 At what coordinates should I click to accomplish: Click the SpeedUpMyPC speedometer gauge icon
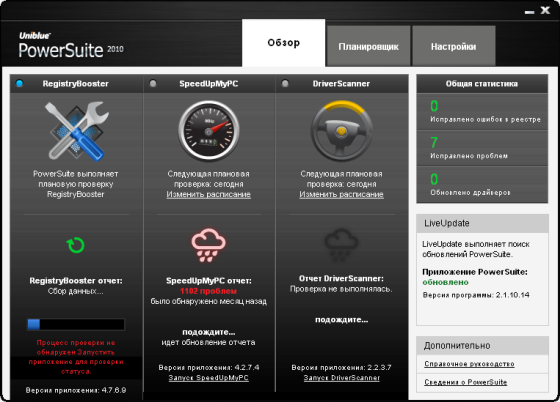click(209, 131)
